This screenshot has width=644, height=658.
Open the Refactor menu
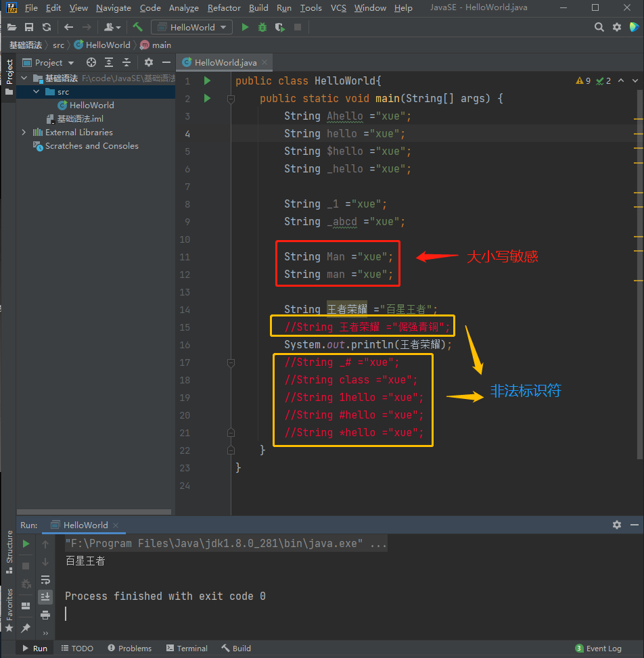[x=224, y=8]
